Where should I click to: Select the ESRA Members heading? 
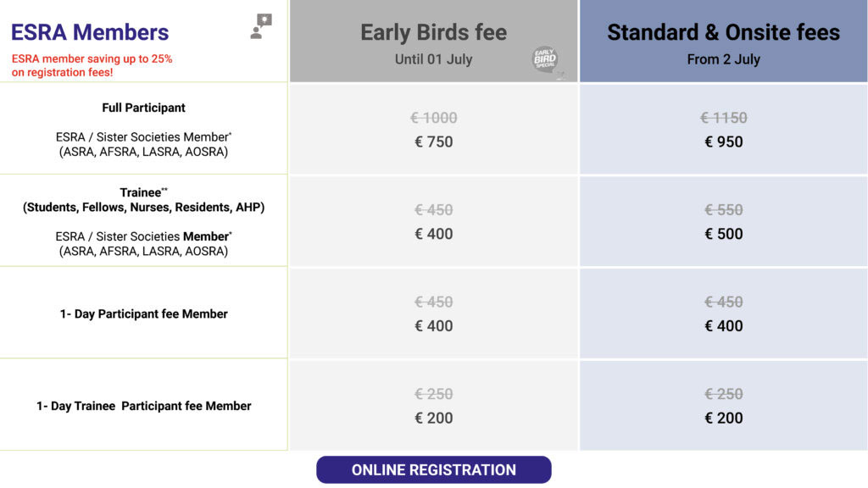(x=90, y=32)
